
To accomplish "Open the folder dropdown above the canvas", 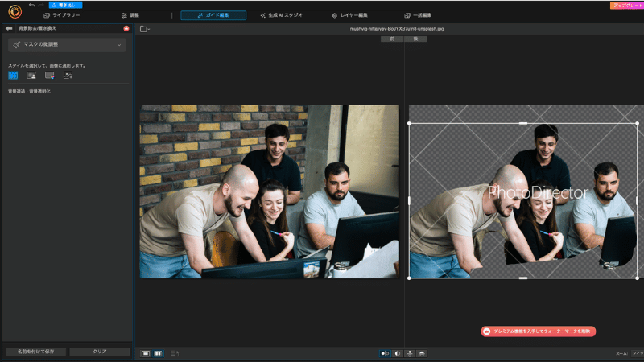I will [x=145, y=29].
